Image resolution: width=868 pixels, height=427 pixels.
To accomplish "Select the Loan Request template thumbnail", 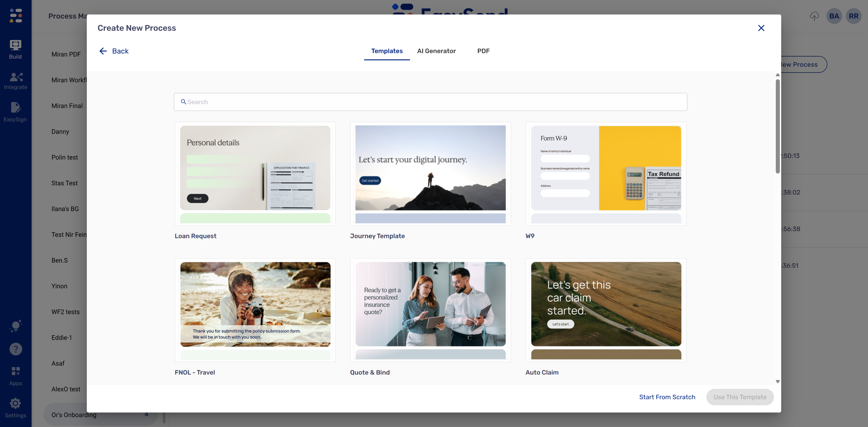I will tap(255, 174).
